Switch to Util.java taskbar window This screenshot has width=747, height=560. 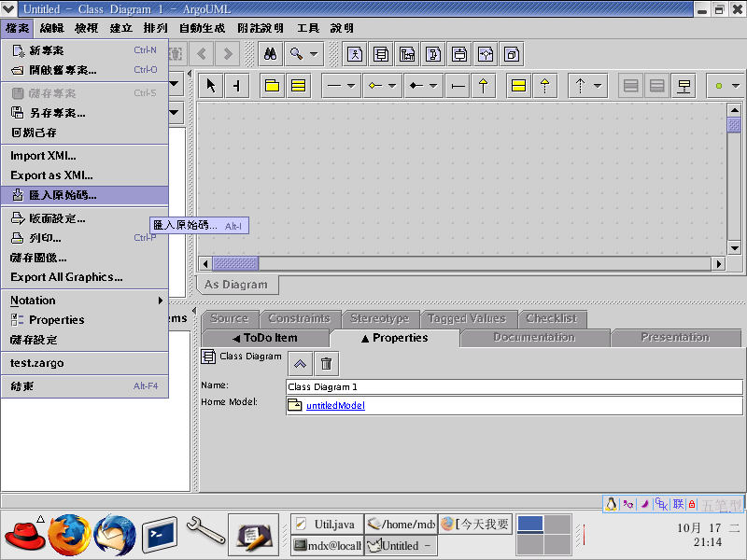[x=328, y=525]
